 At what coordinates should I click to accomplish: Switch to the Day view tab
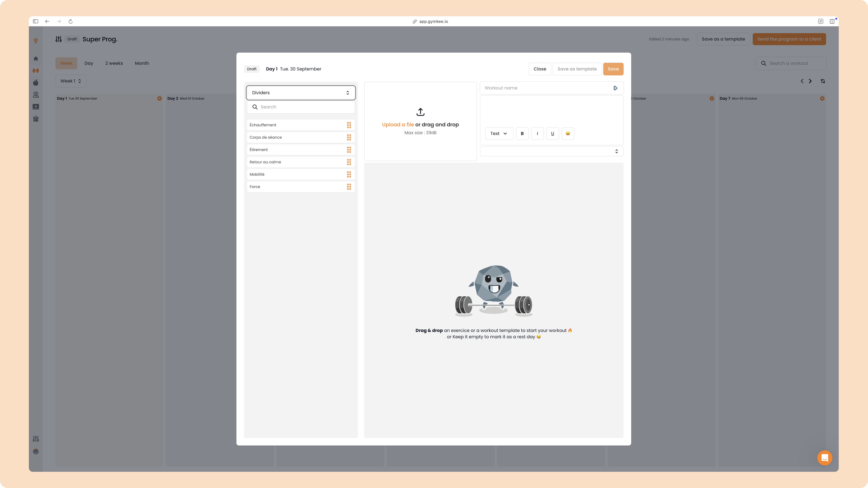[89, 63]
